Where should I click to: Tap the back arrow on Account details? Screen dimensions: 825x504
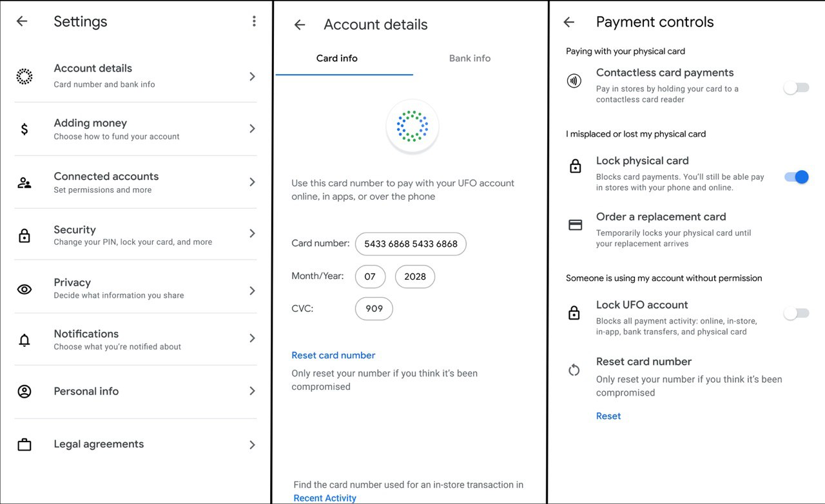pyautogui.click(x=300, y=25)
